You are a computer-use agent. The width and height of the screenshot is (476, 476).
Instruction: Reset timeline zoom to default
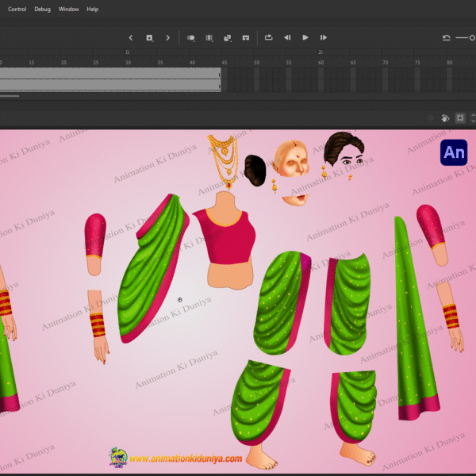(x=446, y=37)
